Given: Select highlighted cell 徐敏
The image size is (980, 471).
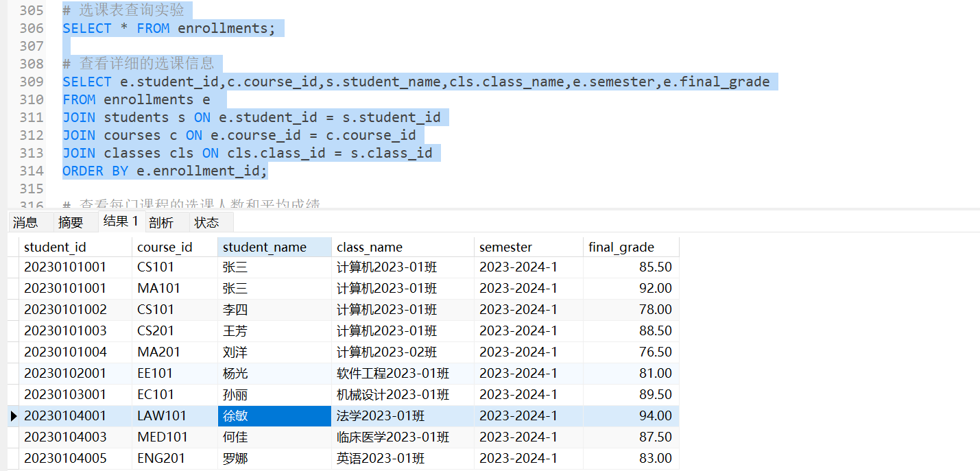Looking at the screenshot, I should pos(274,415).
